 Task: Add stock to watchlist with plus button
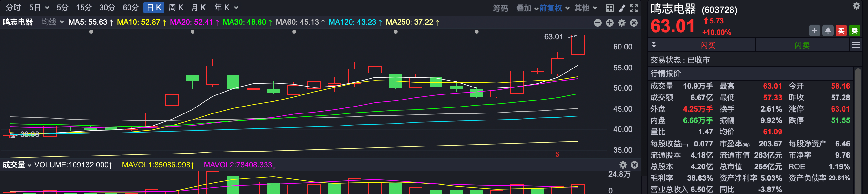pyautogui.click(x=814, y=31)
